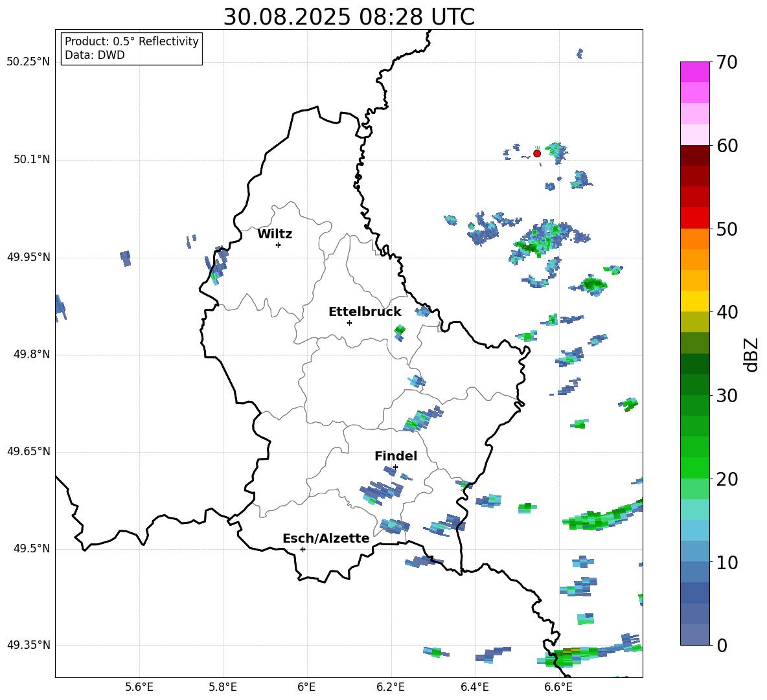Click the Data: DWD text
The width and height of the screenshot is (767, 700).
point(95,55)
